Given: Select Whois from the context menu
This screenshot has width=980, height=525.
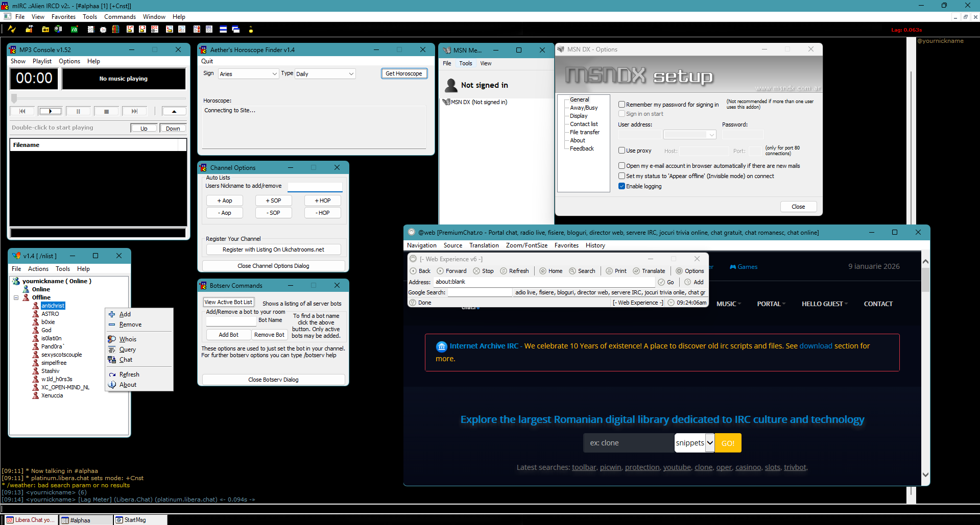Looking at the screenshot, I should click(x=128, y=339).
